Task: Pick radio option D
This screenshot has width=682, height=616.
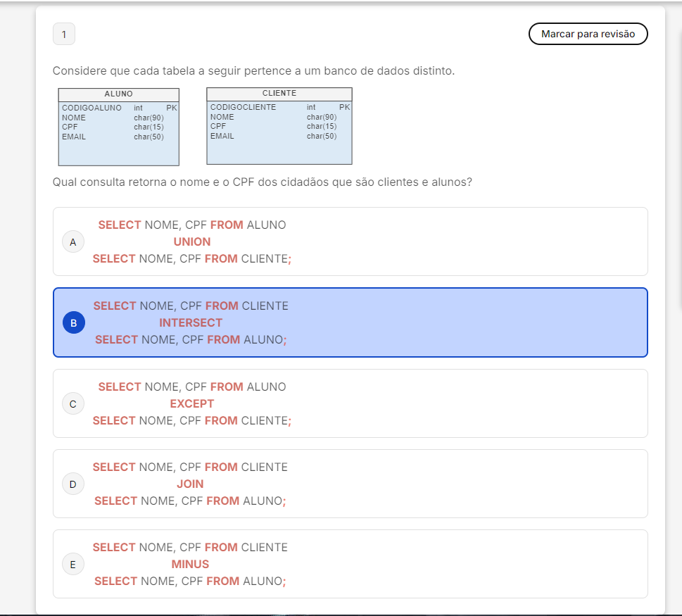Action: tap(73, 484)
